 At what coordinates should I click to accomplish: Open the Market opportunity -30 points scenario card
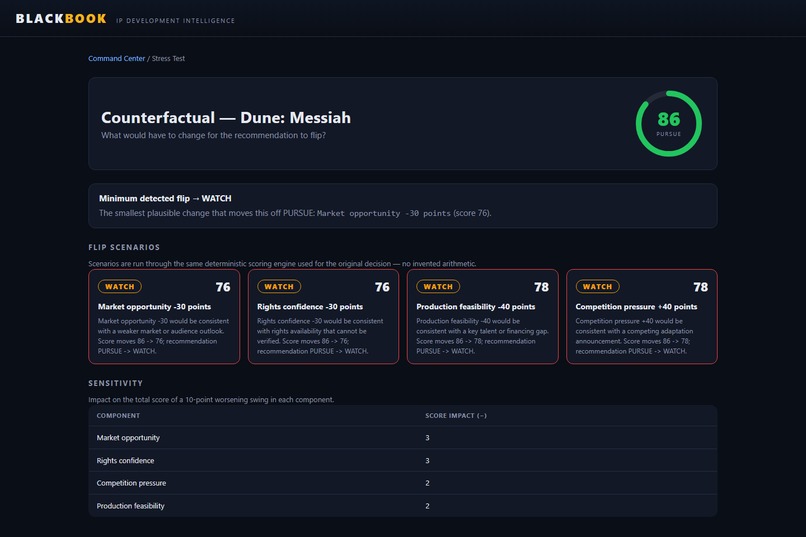(x=164, y=317)
